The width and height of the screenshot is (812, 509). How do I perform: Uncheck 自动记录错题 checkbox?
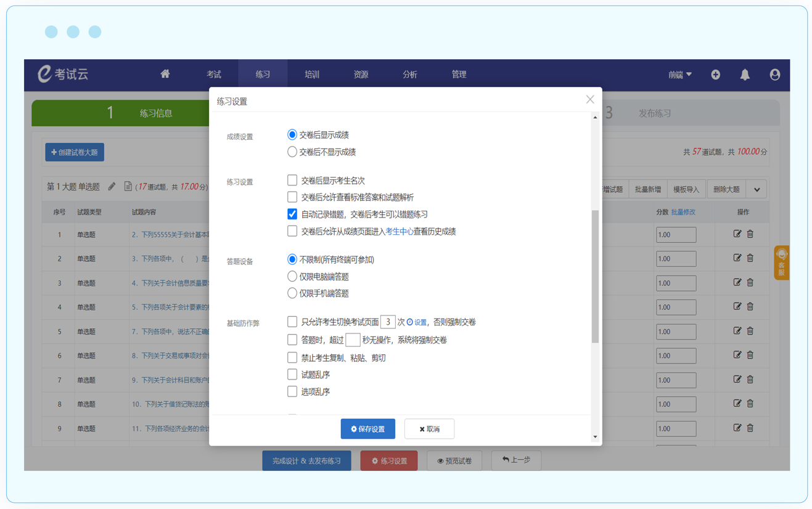click(x=292, y=214)
